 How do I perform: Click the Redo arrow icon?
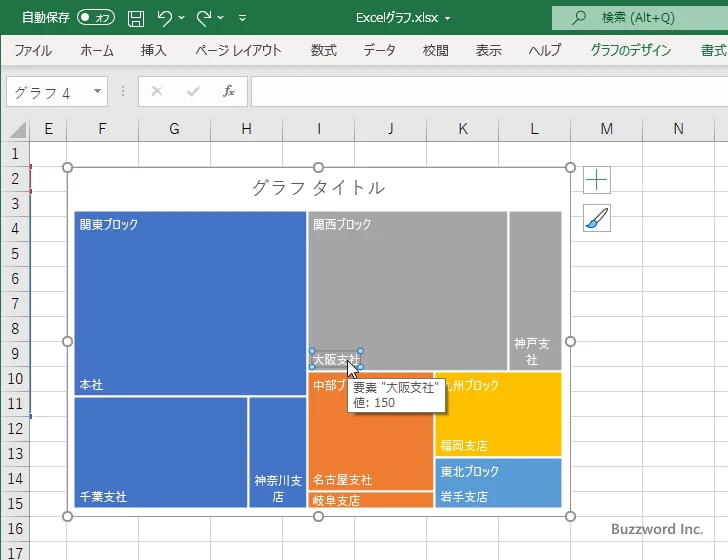tap(204, 18)
